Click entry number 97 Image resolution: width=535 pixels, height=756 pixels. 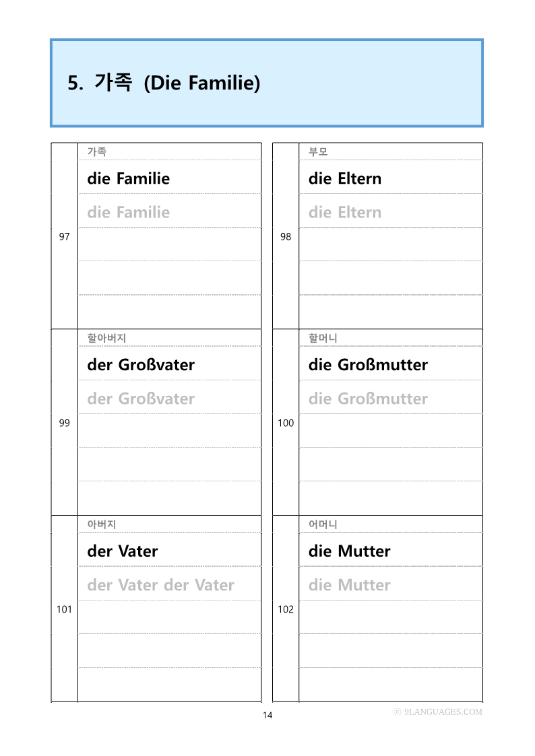[64, 236]
